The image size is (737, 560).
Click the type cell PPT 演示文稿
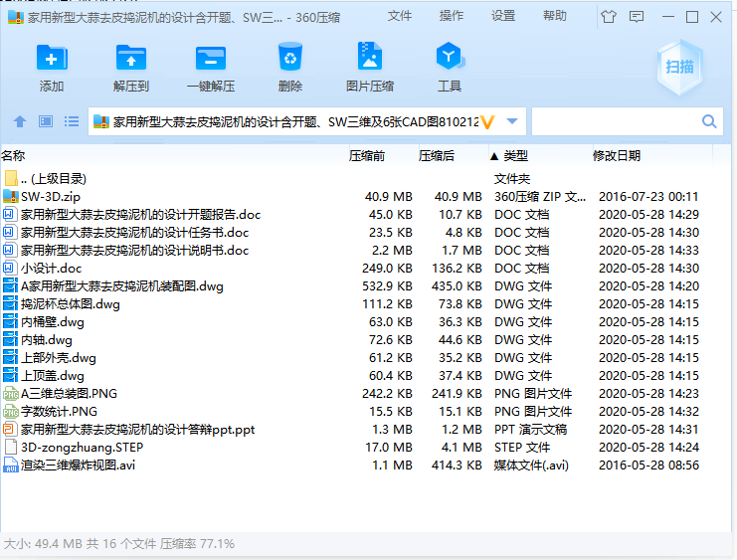530,429
